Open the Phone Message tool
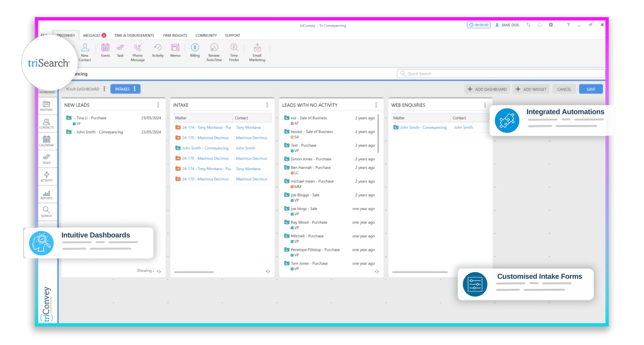This screenshot has height=345, width=644. click(x=138, y=52)
